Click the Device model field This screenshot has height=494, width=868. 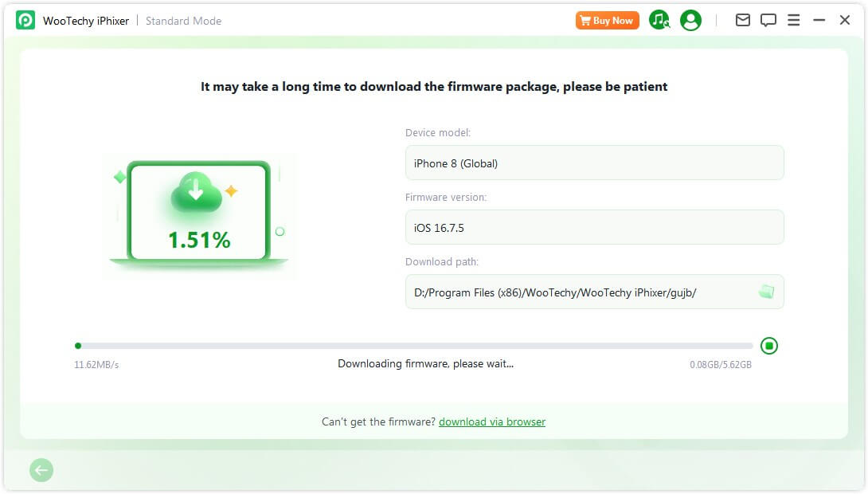point(594,163)
